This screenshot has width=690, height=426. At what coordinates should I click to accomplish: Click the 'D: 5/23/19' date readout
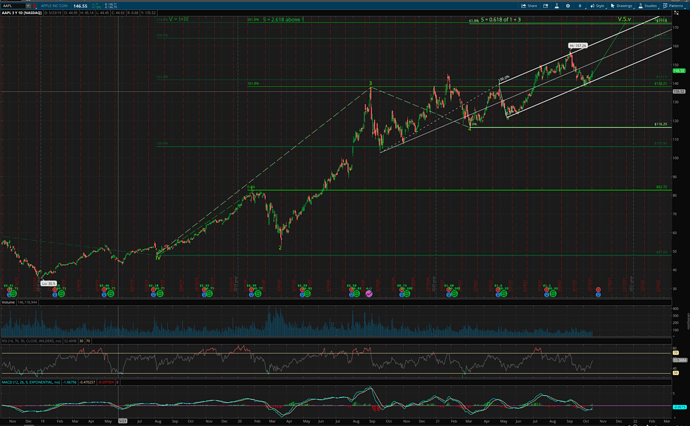point(53,13)
